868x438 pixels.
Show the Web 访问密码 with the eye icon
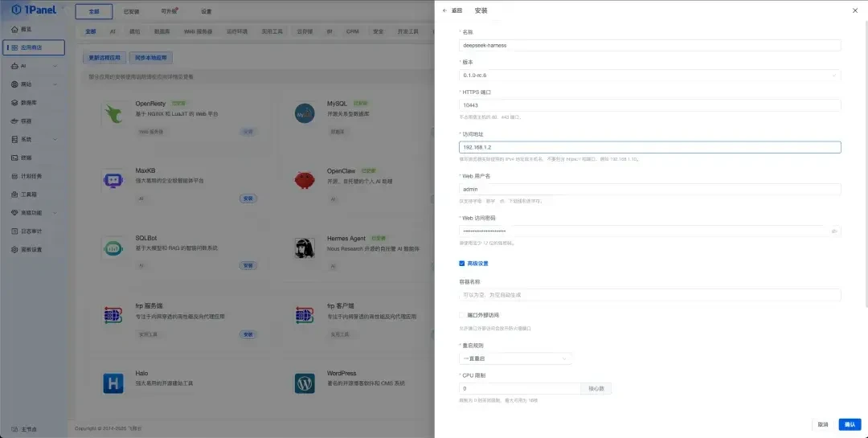pyautogui.click(x=834, y=231)
